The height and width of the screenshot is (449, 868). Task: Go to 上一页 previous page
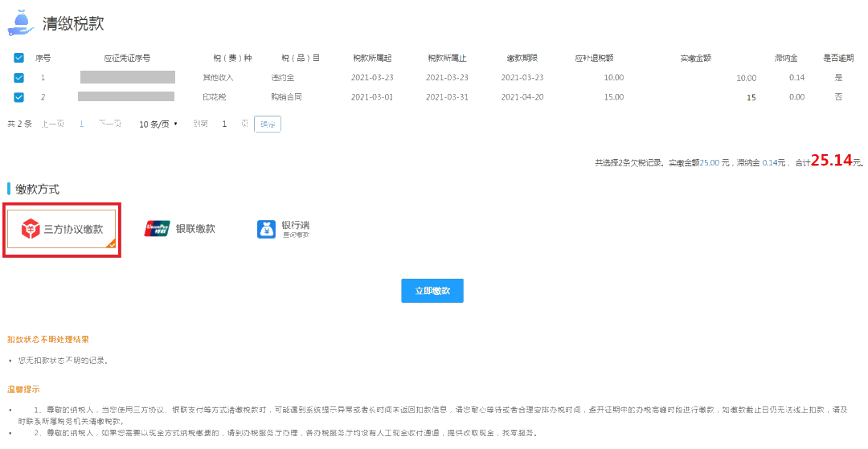tap(52, 124)
